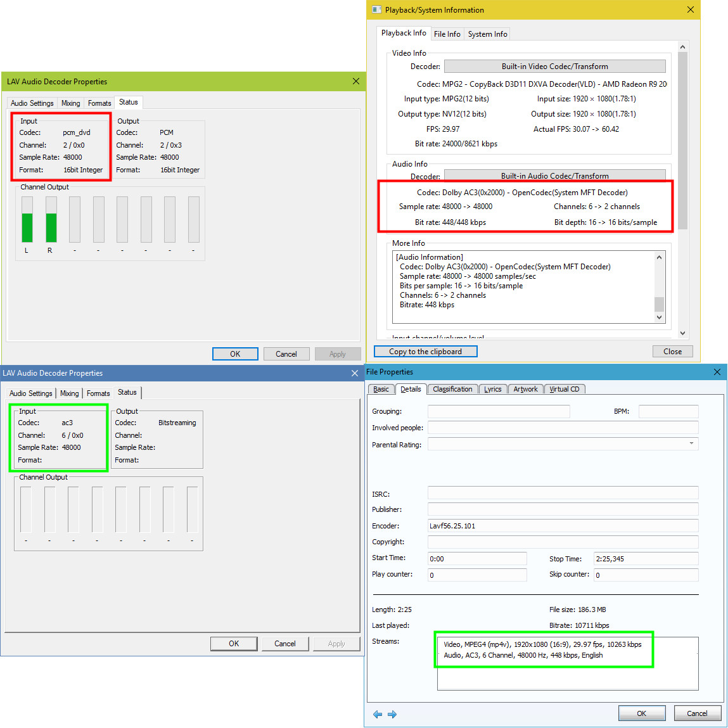
Task: Expand the Parental Rating dropdown
Action: tap(691, 444)
